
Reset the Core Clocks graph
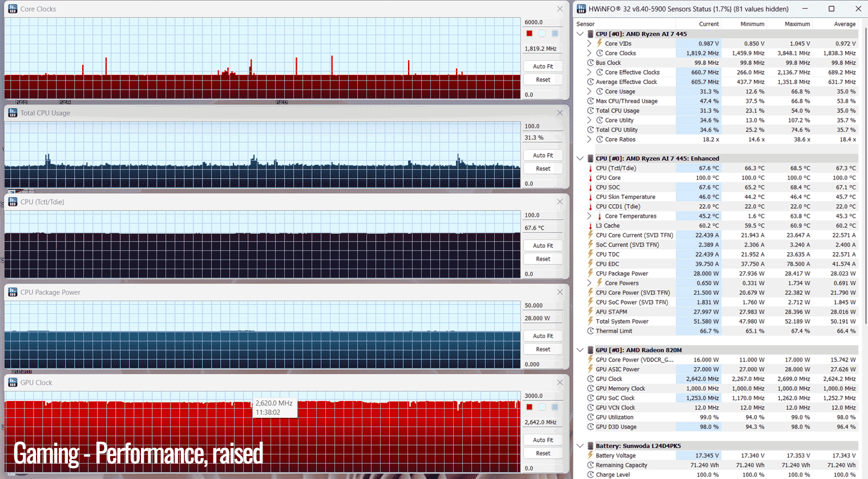[x=543, y=80]
